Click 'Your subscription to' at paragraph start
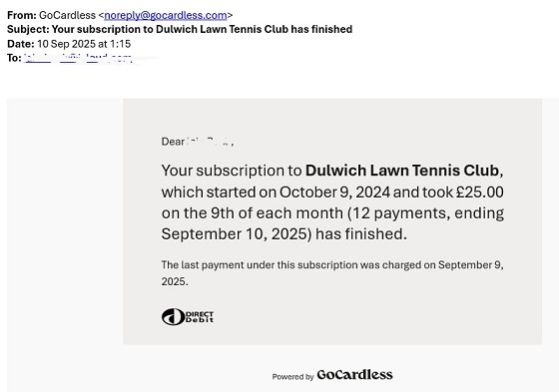 coord(232,171)
